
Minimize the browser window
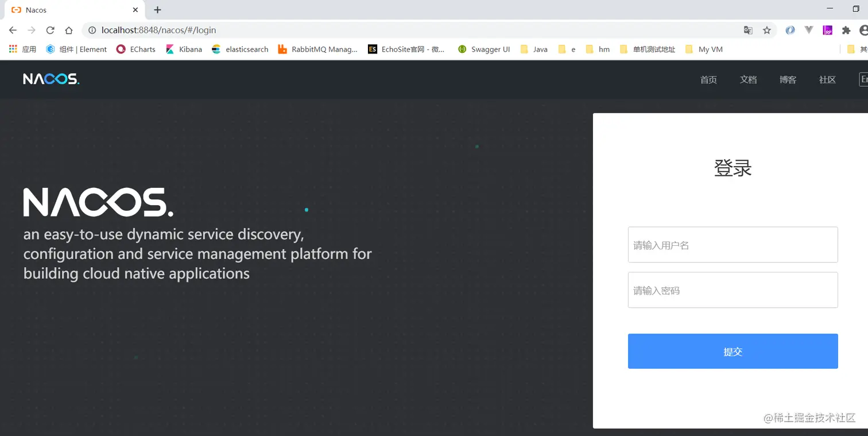point(830,9)
